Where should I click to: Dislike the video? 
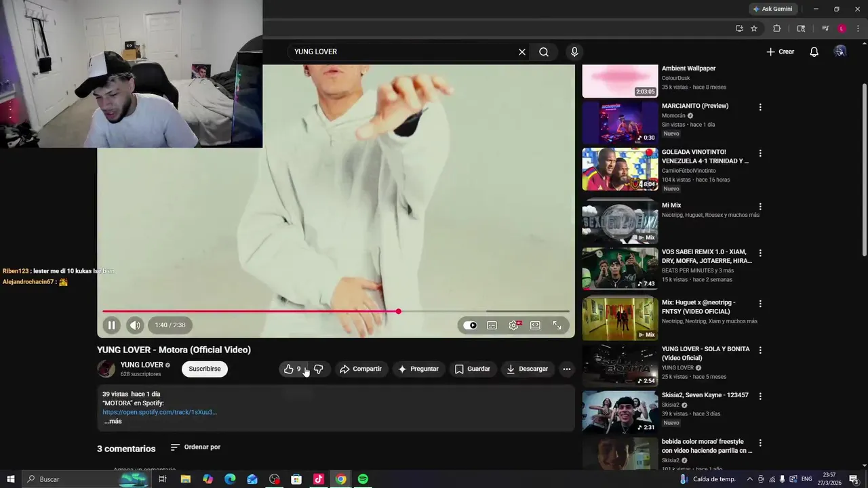pyautogui.click(x=318, y=369)
